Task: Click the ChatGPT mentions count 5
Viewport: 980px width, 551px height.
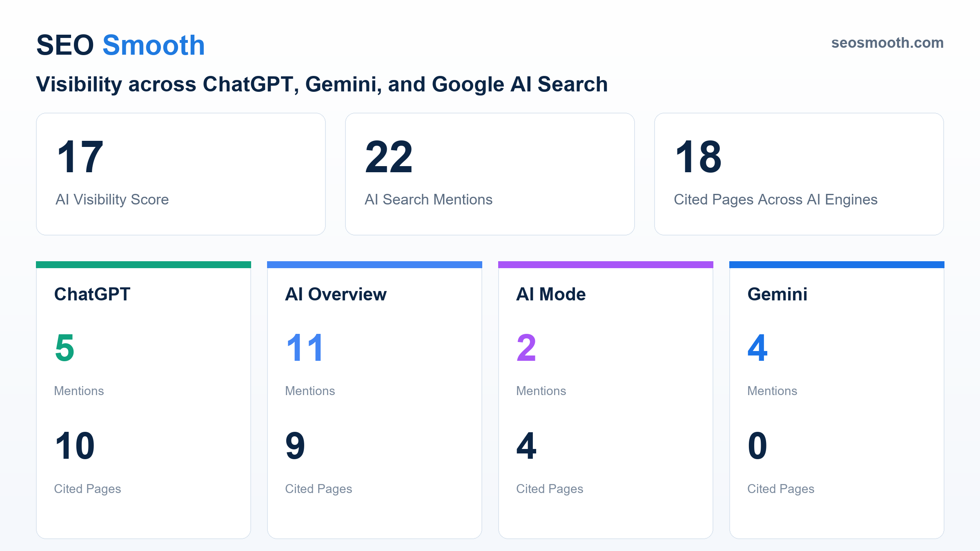Action: coord(65,348)
